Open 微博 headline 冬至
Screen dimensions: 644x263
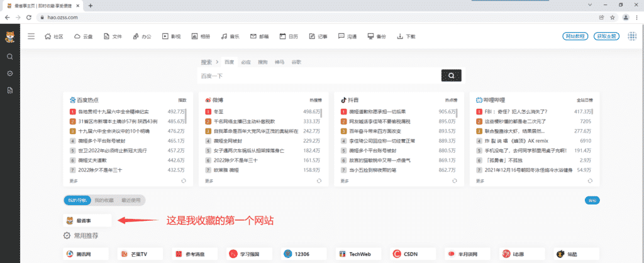pos(219,111)
